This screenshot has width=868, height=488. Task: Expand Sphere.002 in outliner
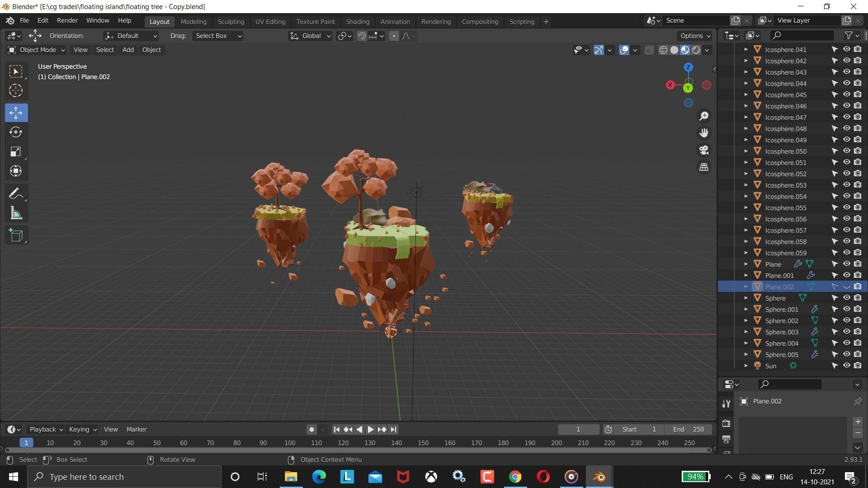(x=746, y=320)
